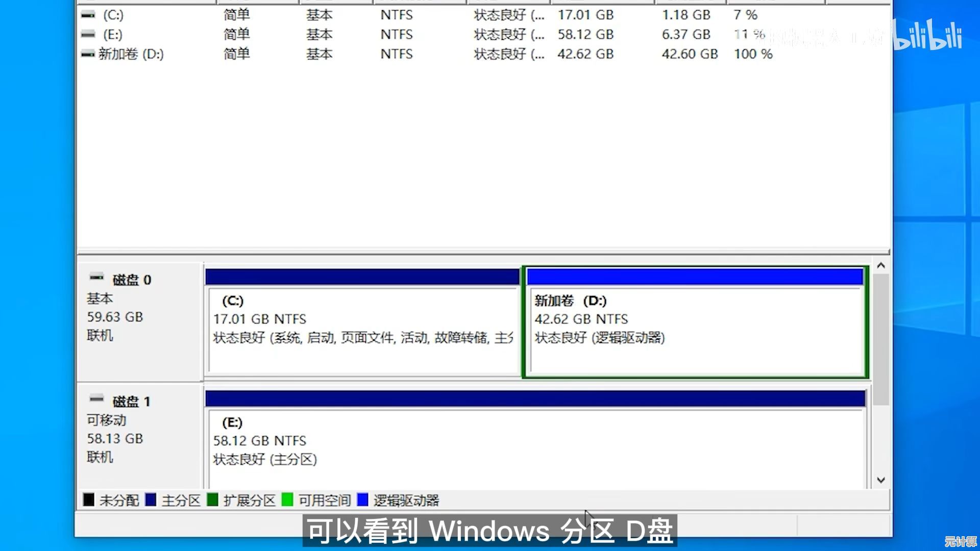Viewport: 980px width, 551px height.
Task: Click the drive icon beside 新加卷 (D:) row
Action: (88, 54)
